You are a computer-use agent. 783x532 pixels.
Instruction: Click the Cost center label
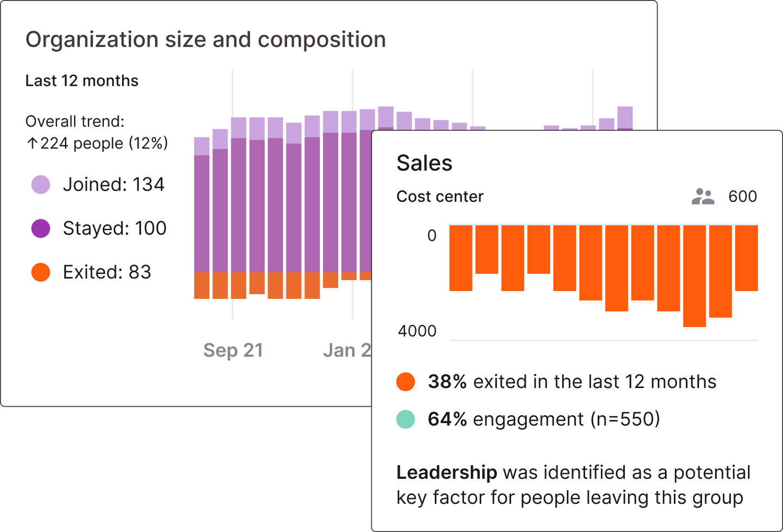click(x=440, y=196)
